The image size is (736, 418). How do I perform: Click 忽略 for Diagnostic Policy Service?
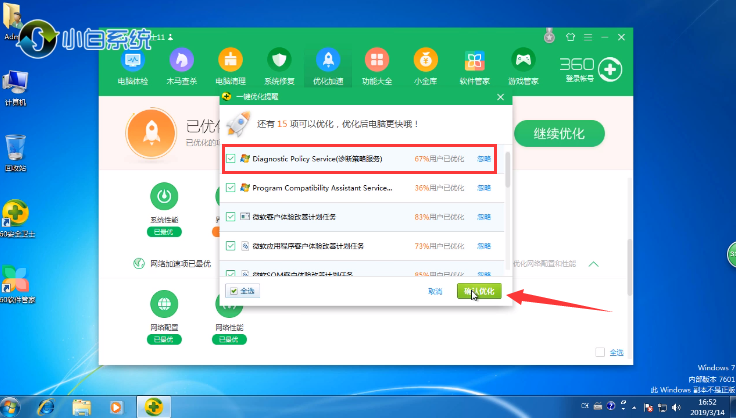(484, 159)
